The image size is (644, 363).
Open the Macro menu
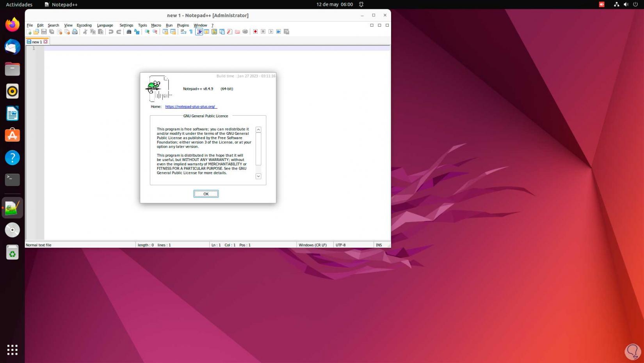point(156,25)
